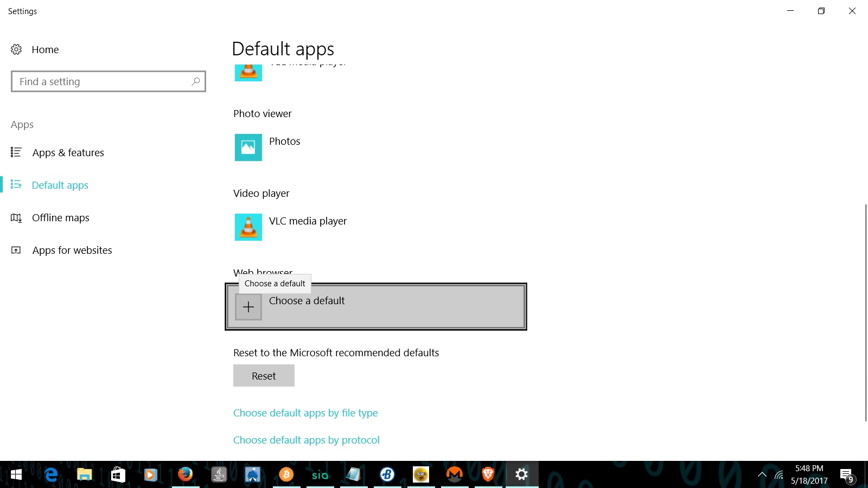Click the Photos app icon under Photo viewer

coord(248,147)
